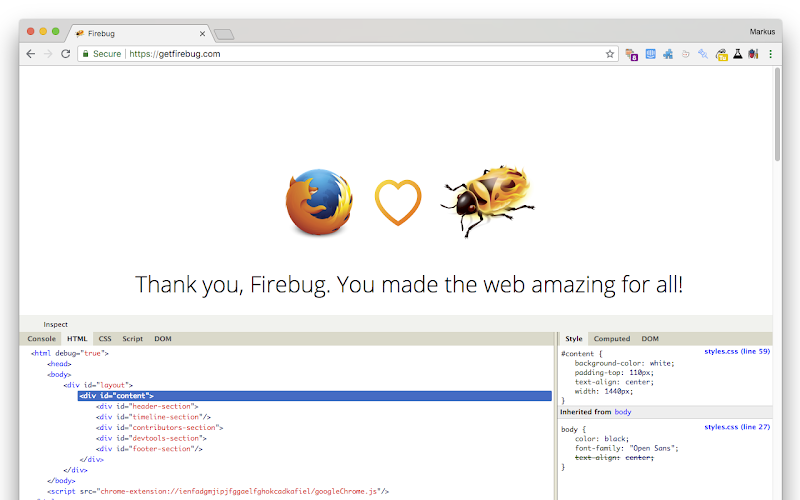Viewport: 800px width, 500px height.
Task: Select the timeline-section div node
Action: pyautogui.click(x=153, y=417)
